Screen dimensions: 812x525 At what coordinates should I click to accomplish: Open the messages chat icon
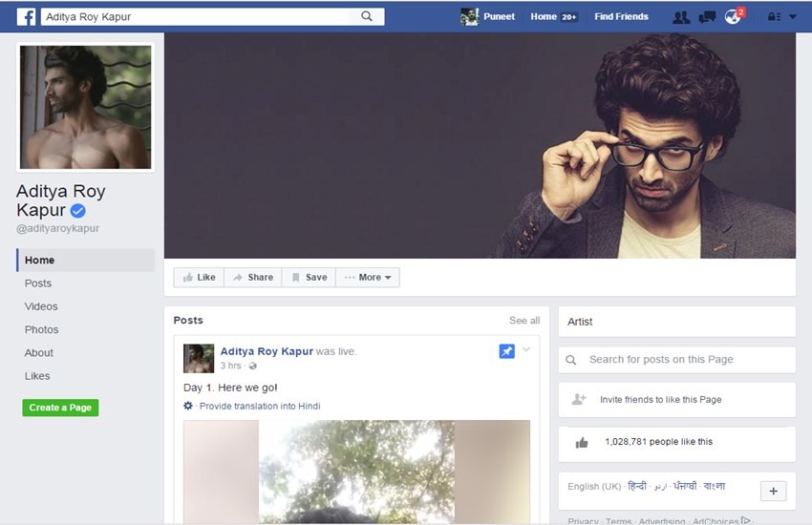point(707,17)
